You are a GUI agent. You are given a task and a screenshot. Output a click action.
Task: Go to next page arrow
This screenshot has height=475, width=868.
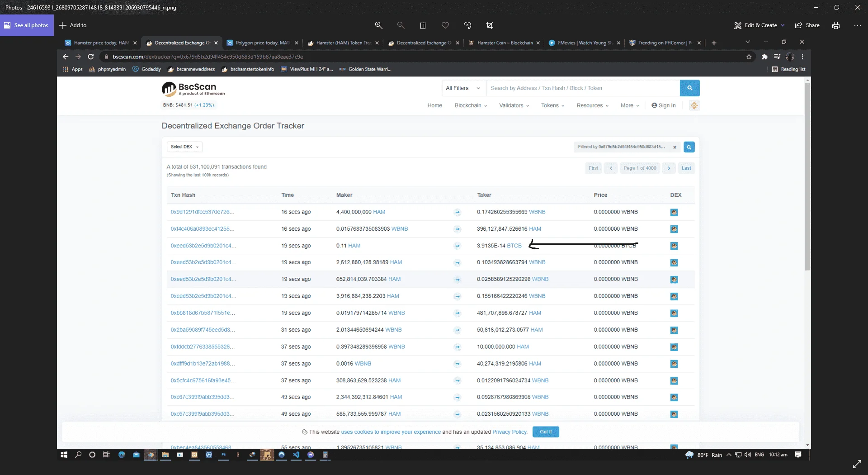669,168
